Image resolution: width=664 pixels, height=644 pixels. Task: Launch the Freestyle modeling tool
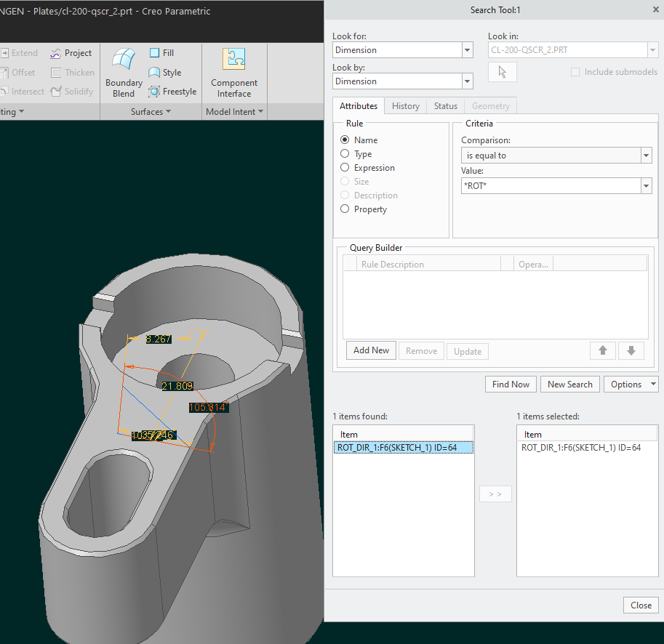pyautogui.click(x=172, y=91)
